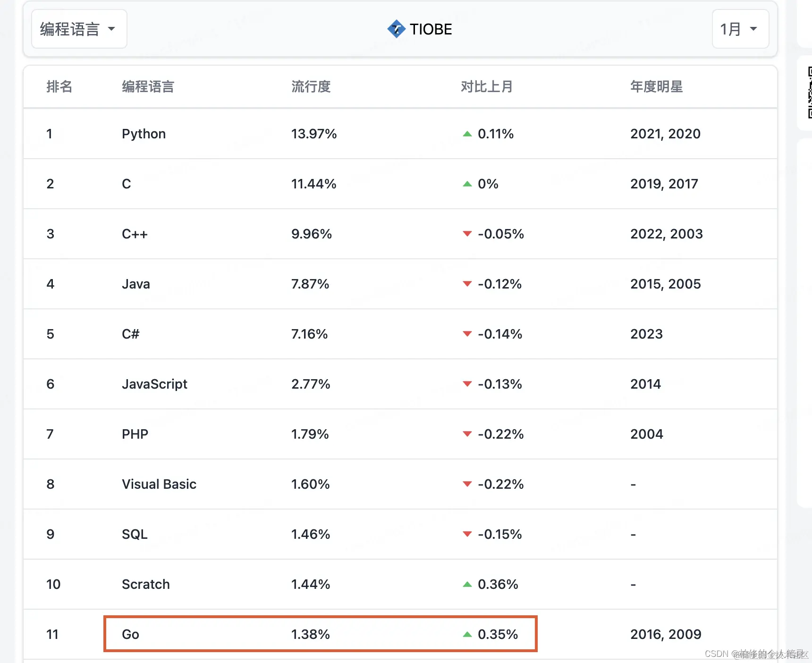Screen dimensions: 812x663
Task: Select the PHP language name
Action: [x=135, y=434]
